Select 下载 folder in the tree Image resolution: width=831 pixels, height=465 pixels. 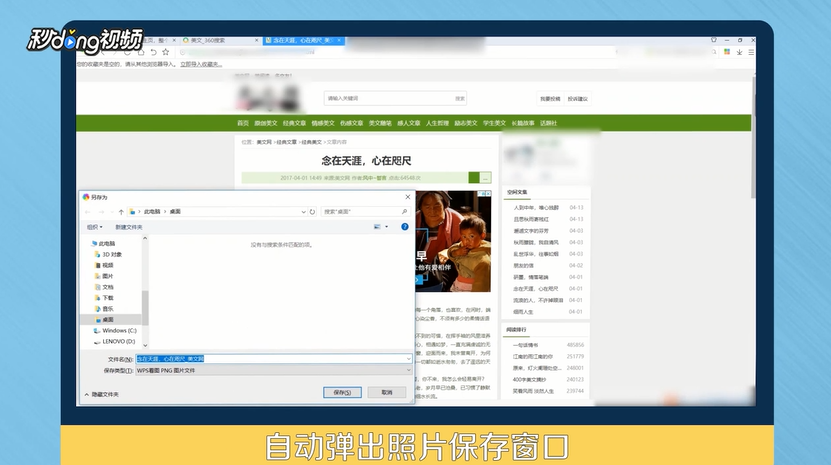pos(108,298)
